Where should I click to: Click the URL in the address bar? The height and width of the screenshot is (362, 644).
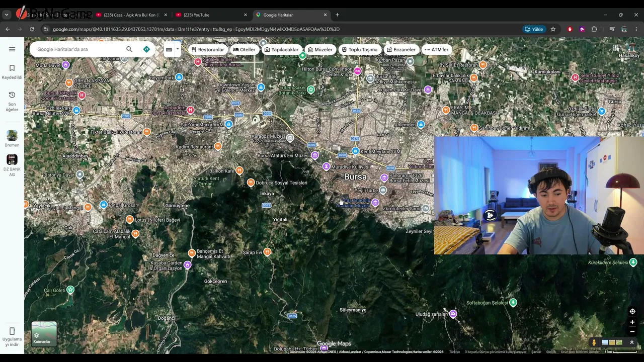[x=196, y=29]
